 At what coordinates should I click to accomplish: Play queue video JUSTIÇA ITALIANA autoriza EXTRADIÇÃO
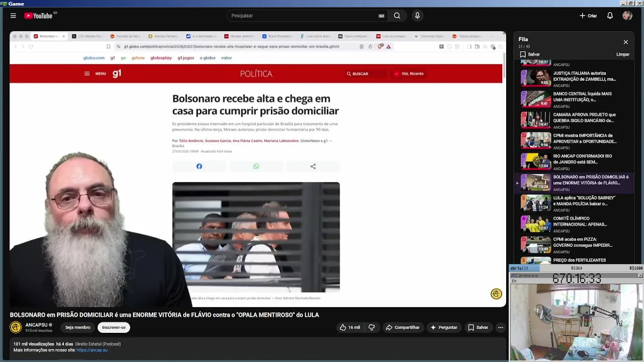point(574,78)
